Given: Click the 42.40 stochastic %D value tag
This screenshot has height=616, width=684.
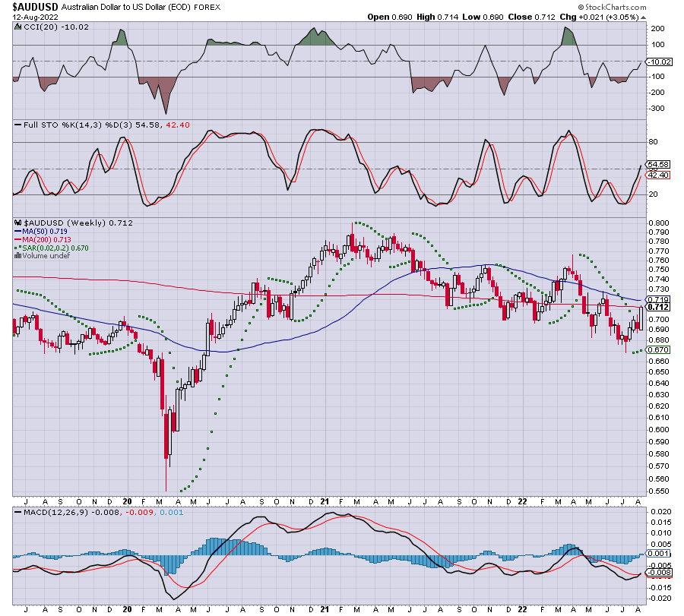Looking at the screenshot, I should (x=658, y=175).
